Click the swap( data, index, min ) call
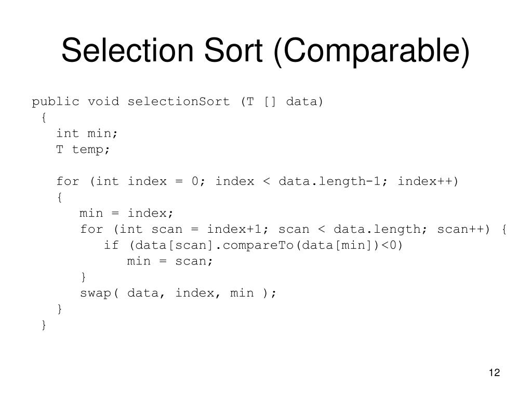 tap(178, 293)
